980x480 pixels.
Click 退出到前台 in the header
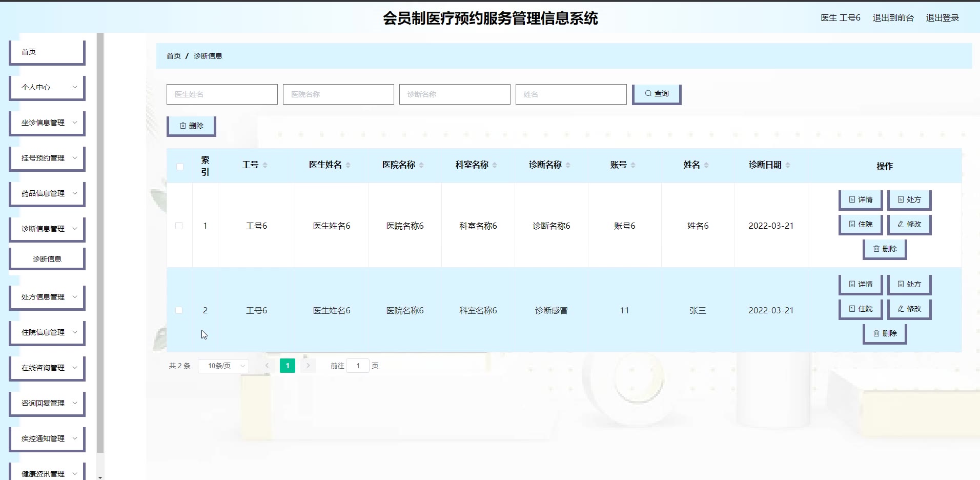coord(893,18)
